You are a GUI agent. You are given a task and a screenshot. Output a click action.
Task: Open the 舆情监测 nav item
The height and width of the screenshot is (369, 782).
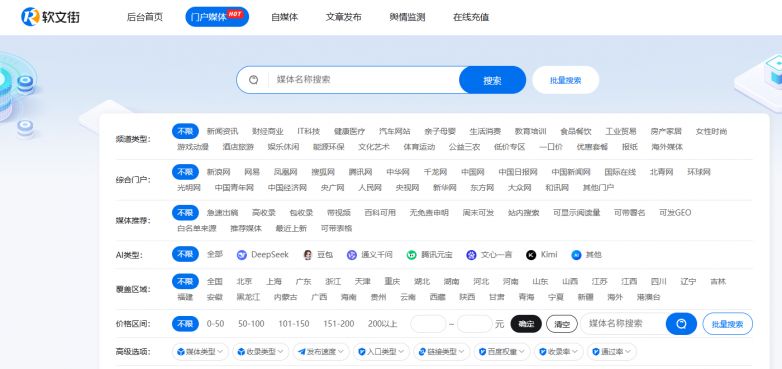coord(407,17)
